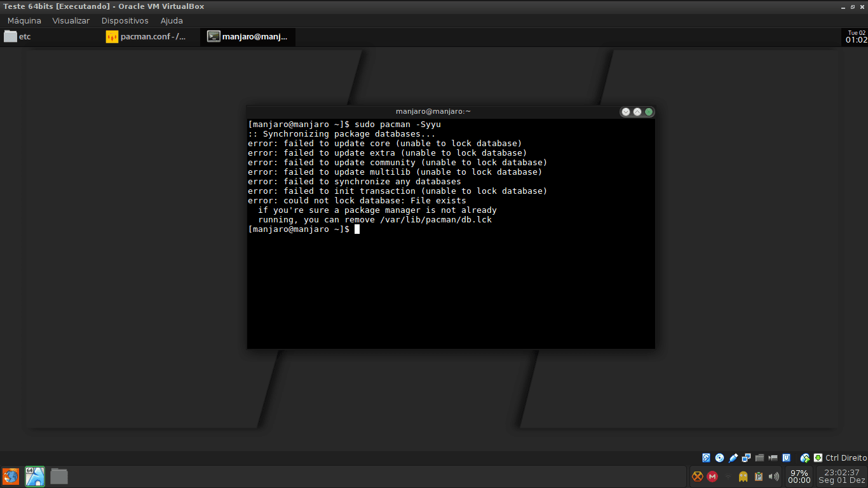Image resolution: width=868 pixels, height=488 pixels.
Task: Click the video recording status icon
Action: 773,457
